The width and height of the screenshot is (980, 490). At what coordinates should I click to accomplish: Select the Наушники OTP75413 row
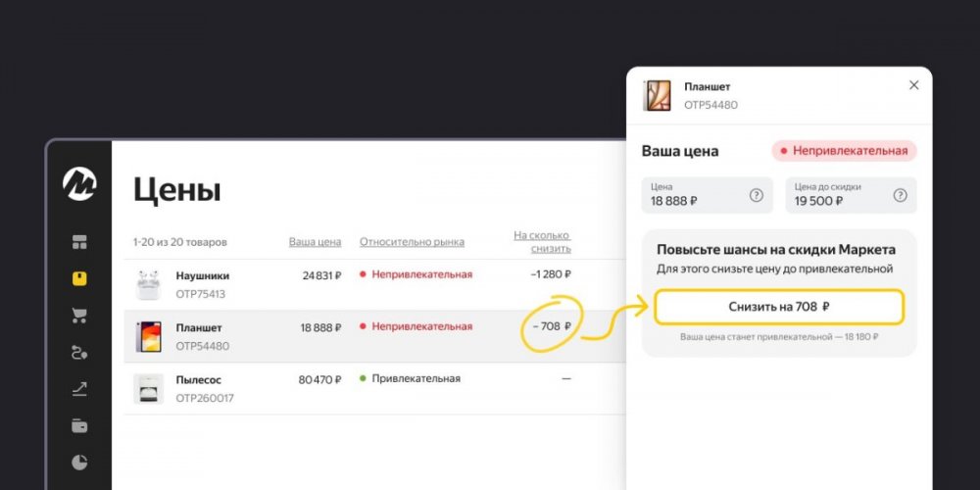375,284
